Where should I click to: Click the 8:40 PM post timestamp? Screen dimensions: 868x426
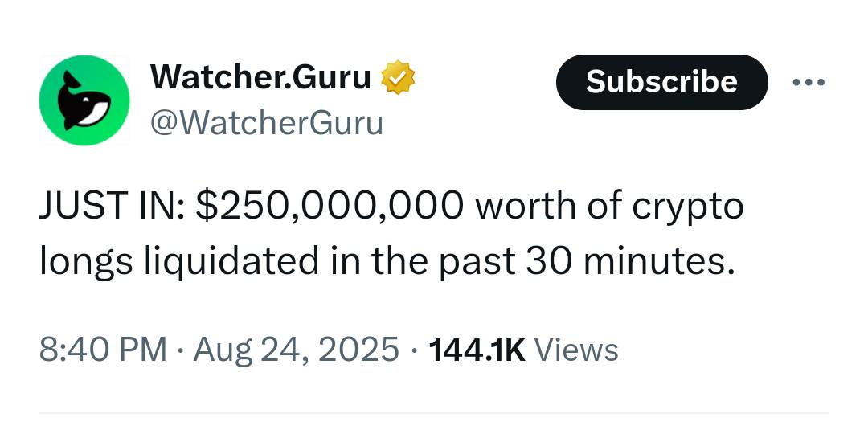pyautogui.click(x=103, y=350)
